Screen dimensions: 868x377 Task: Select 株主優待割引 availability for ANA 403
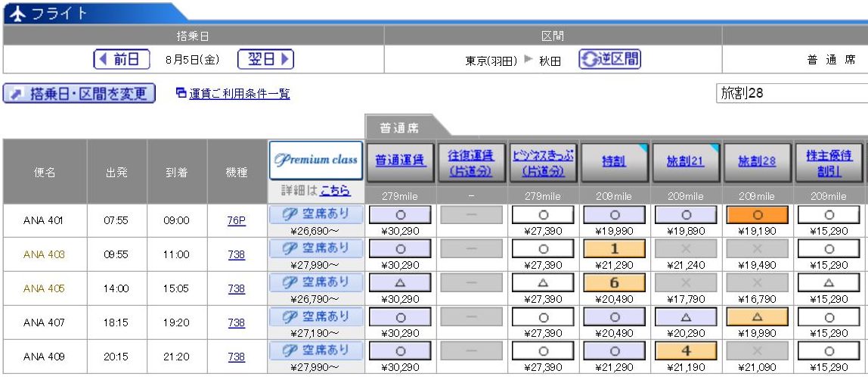(829, 249)
